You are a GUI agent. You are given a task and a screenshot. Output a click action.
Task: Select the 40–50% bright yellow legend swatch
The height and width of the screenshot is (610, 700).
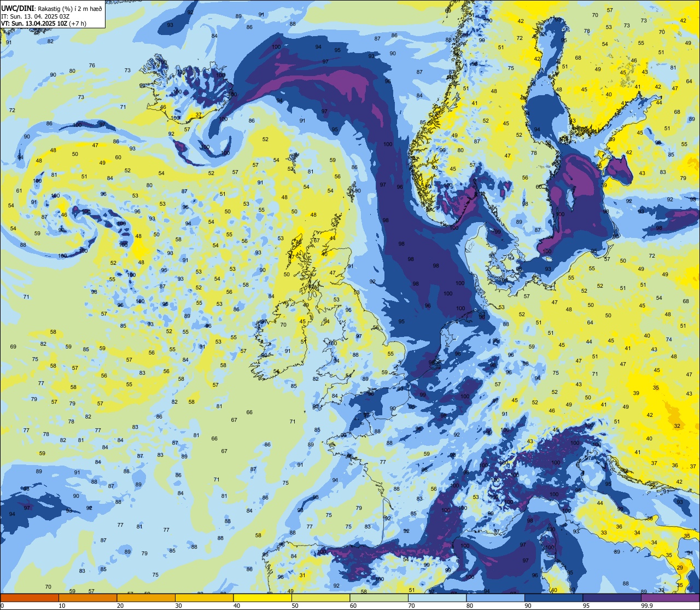pyautogui.click(x=262, y=598)
